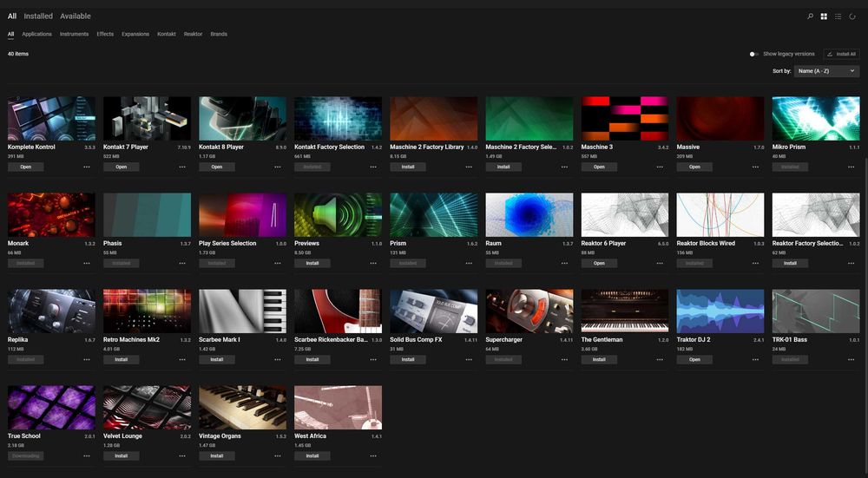Viewport: 868px width, 478px height.
Task: Open more options for Monark
Action: pyautogui.click(x=87, y=264)
